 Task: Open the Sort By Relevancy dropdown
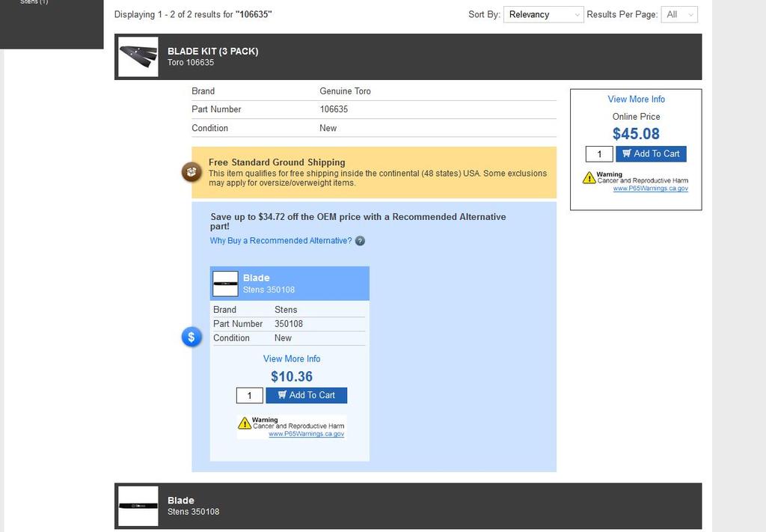click(543, 15)
